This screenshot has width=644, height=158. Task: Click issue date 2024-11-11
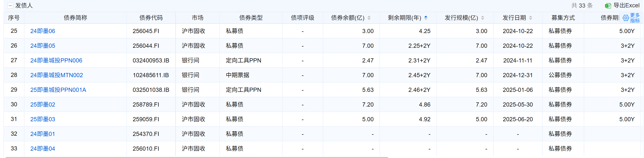point(518,61)
